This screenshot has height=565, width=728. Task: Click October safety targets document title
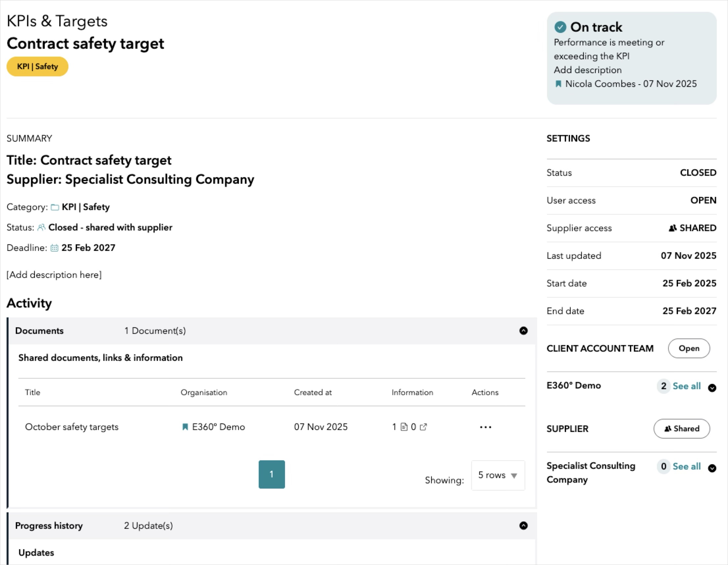click(72, 427)
